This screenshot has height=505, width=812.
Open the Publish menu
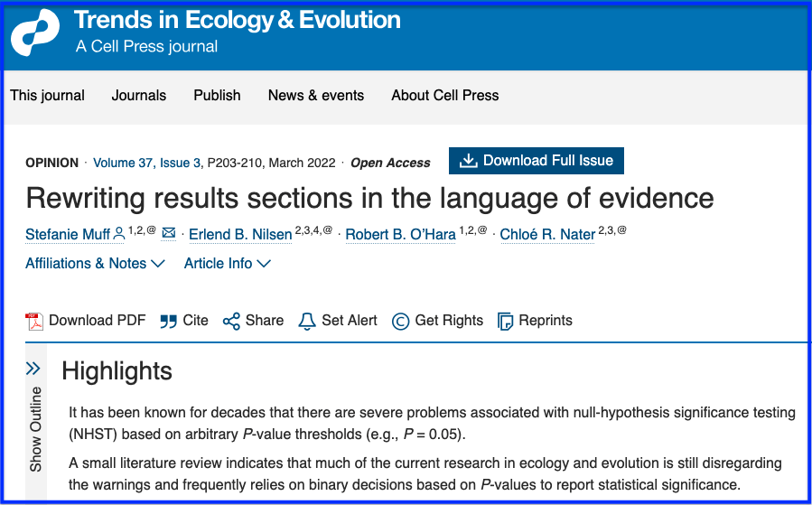coord(217,96)
